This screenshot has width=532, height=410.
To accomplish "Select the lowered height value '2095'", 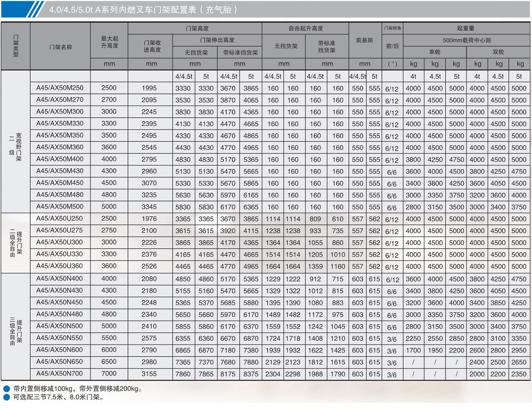I will [x=149, y=100].
